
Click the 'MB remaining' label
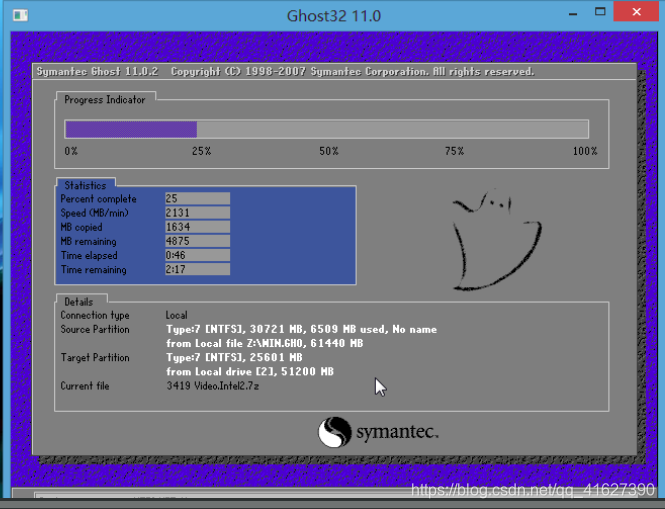pyautogui.click(x=88, y=241)
